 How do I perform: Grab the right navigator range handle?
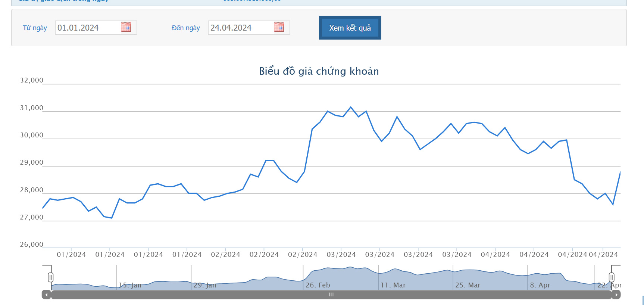point(612,277)
